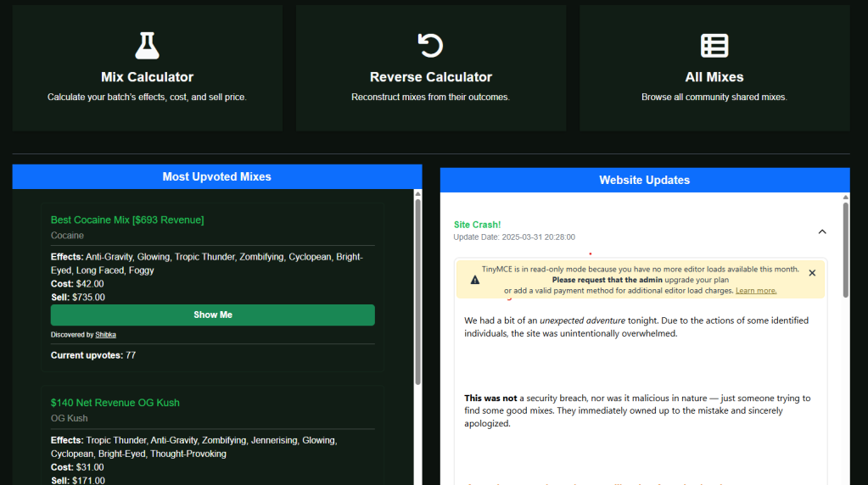Click into the editor text about unexpected adventure
868x485 pixels.
coord(636,326)
